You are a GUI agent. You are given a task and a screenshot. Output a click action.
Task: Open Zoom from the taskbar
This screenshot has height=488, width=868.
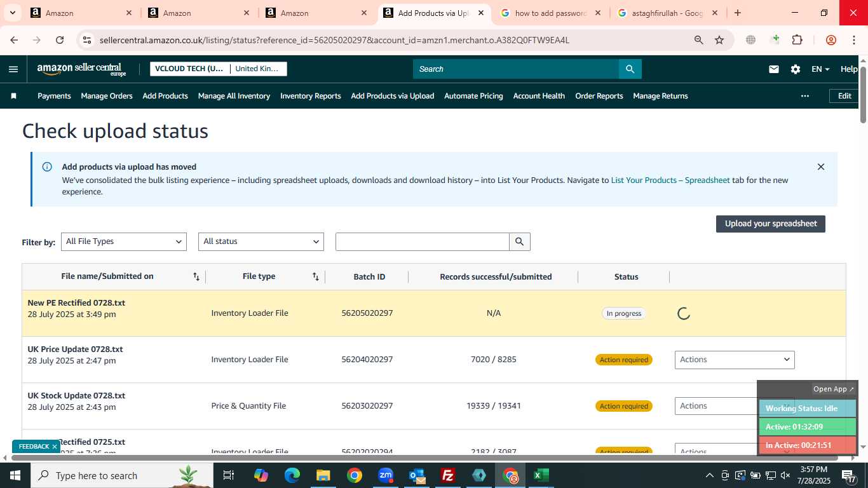386,475
